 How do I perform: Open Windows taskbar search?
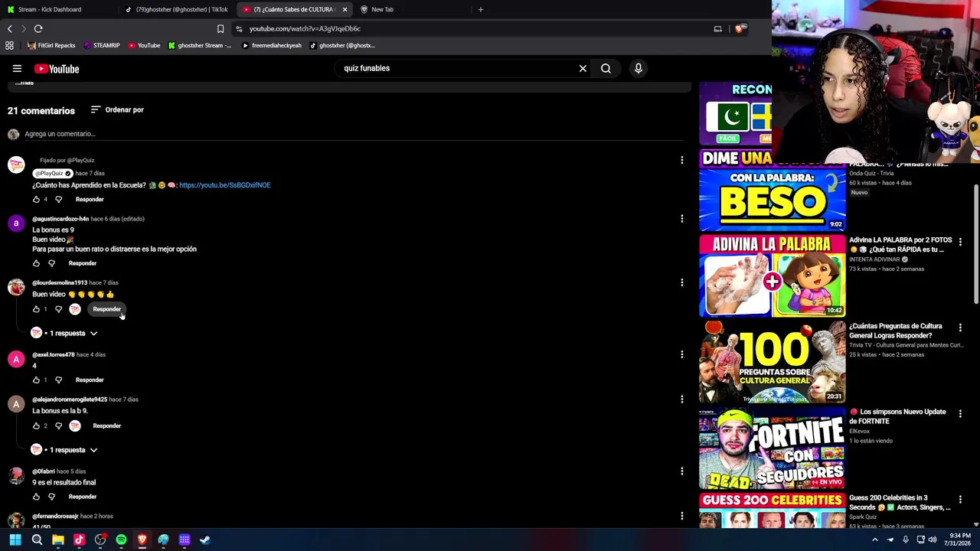(x=37, y=540)
